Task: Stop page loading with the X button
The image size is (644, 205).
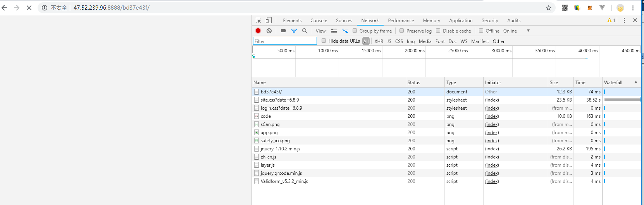Action: click(x=29, y=8)
